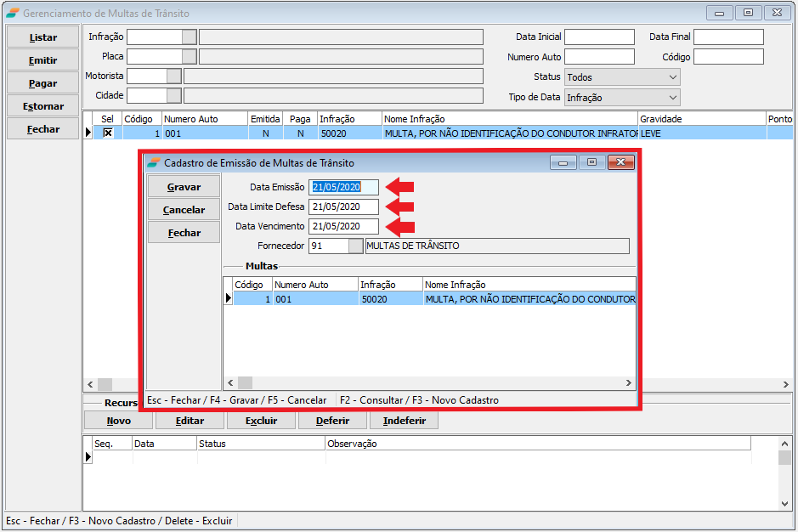The width and height of the screenshot is (798, 532).
Task: Click the Motorista lookup button
Action: click(174, 76)
